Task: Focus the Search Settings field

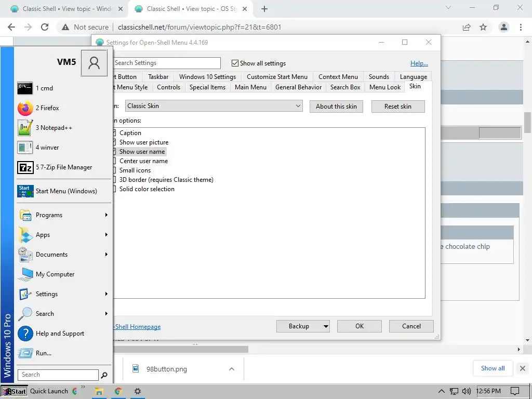Action: point(167,63)
